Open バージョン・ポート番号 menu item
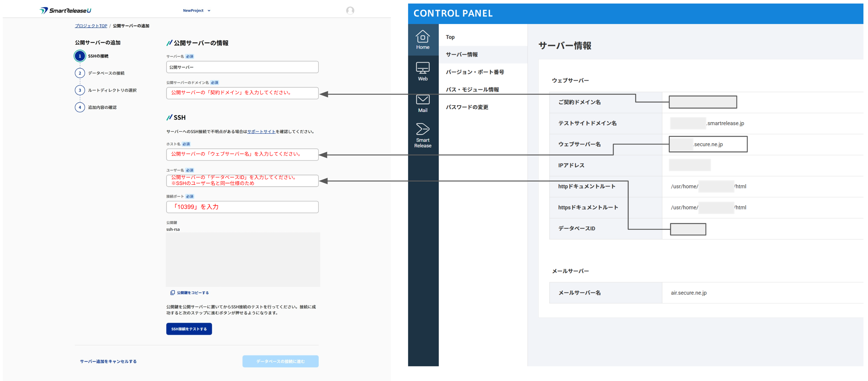 coord(474,72)
